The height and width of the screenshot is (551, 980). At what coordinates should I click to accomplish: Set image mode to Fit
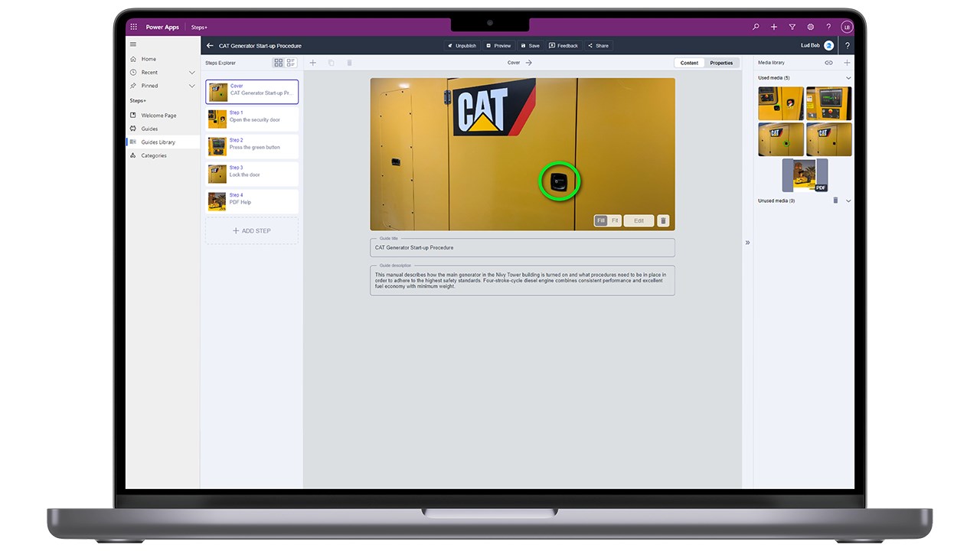(614, 220)
